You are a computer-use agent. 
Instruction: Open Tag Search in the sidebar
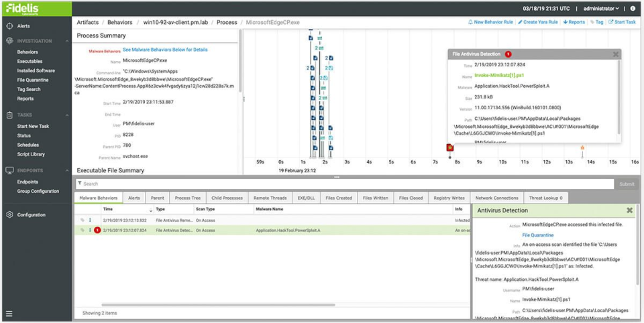(29, 89)
